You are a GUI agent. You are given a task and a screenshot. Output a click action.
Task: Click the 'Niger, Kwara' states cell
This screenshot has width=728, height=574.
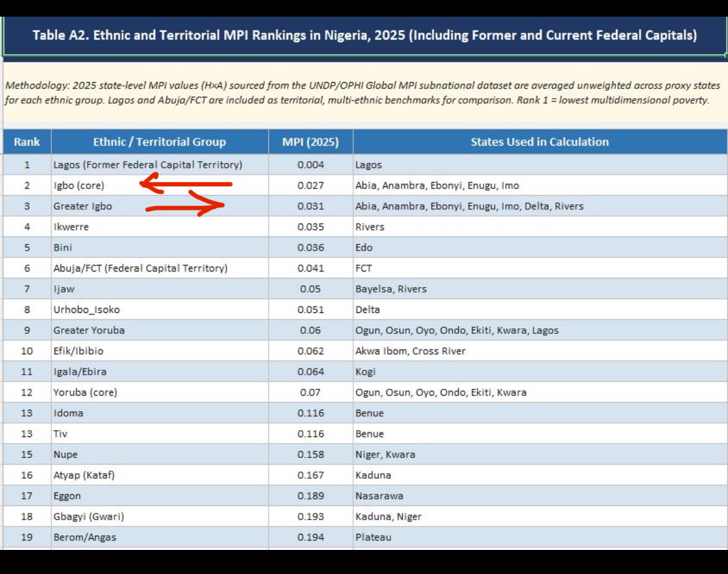coord(540,454)
